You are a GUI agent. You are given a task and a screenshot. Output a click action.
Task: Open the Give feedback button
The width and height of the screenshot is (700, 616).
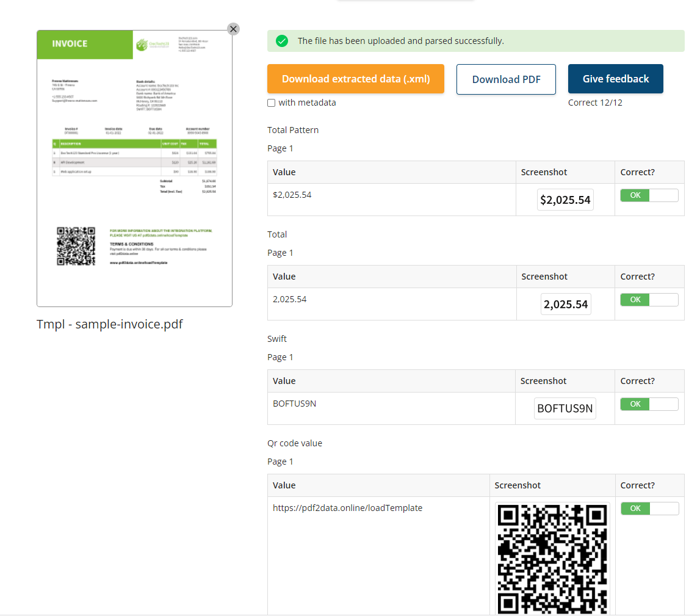click(615, 79)
